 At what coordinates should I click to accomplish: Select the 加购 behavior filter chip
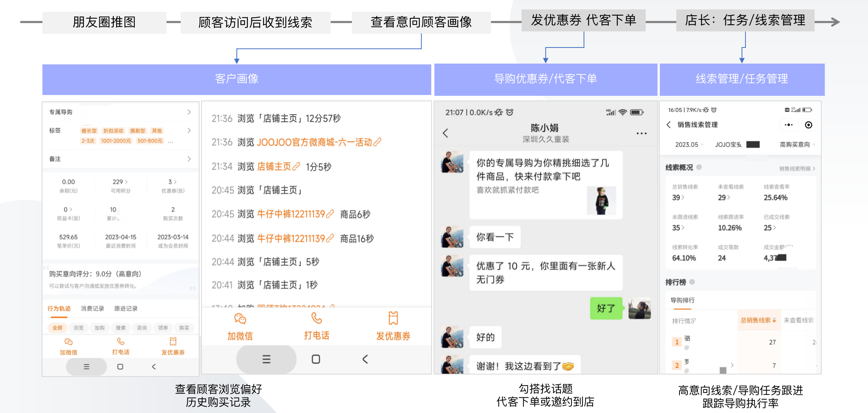tap(100, 328)
